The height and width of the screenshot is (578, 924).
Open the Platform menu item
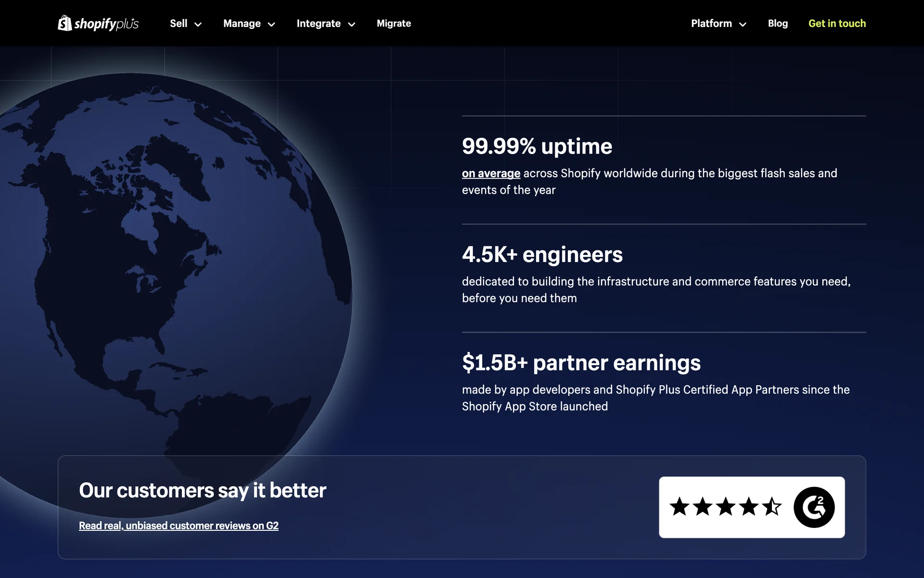(711, 24)
